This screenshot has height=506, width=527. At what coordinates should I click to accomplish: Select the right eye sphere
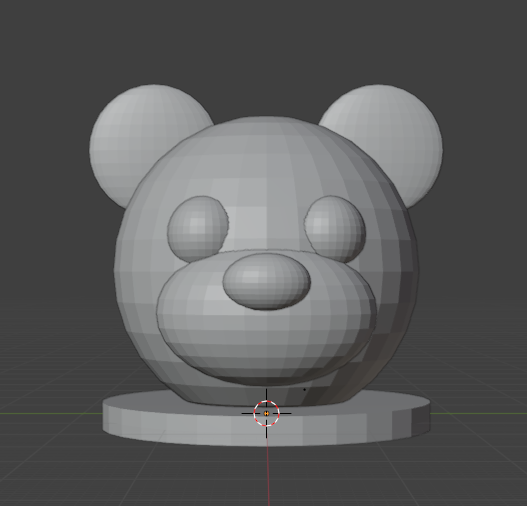[x=335, y=228]
